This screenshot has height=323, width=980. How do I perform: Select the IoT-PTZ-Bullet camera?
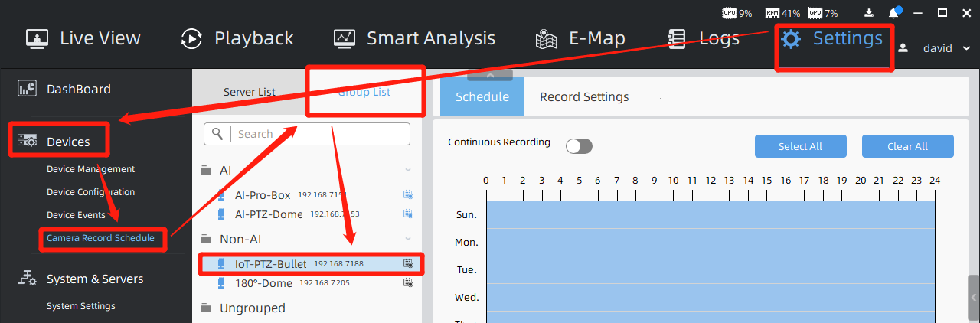(x=307, y=263)
